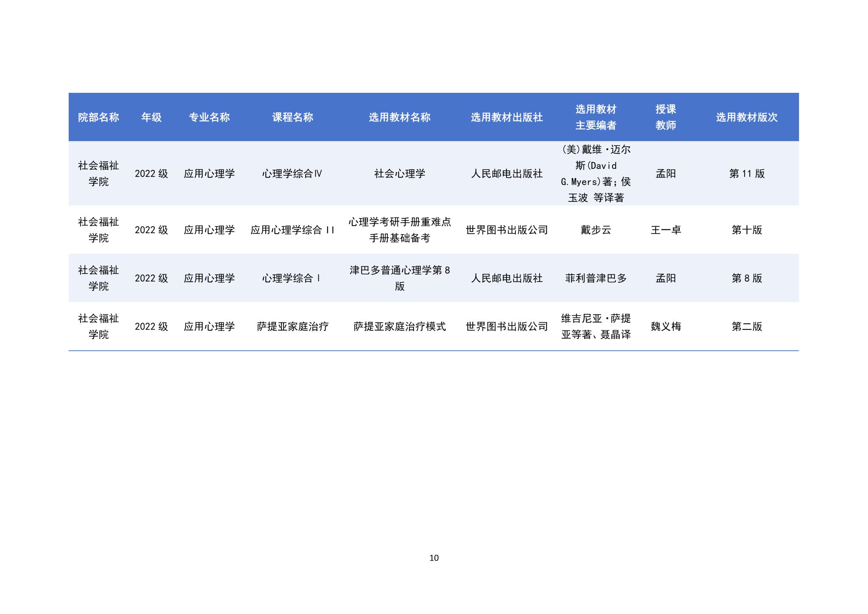Select course cell 应用心理学综合II
Image resolution: width=868 pixels, height=614 pixels.
coord(292,230)
